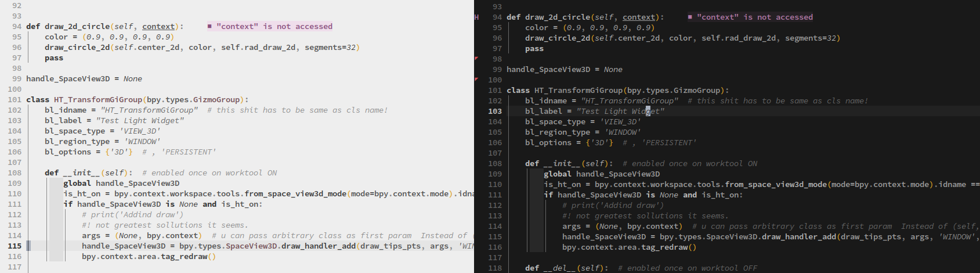
Task: Click __init__ method name in light editor
Action: pos(82,173)
